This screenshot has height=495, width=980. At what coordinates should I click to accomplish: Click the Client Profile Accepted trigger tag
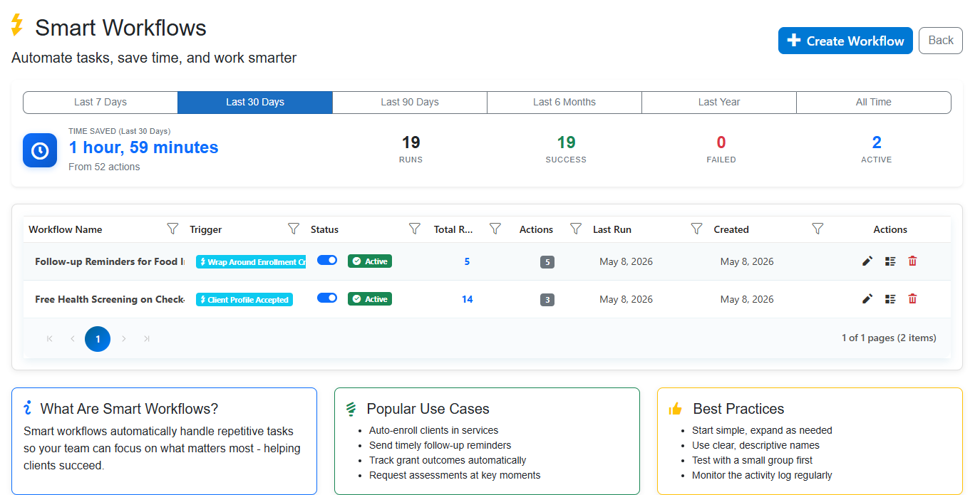click(244, 300)
